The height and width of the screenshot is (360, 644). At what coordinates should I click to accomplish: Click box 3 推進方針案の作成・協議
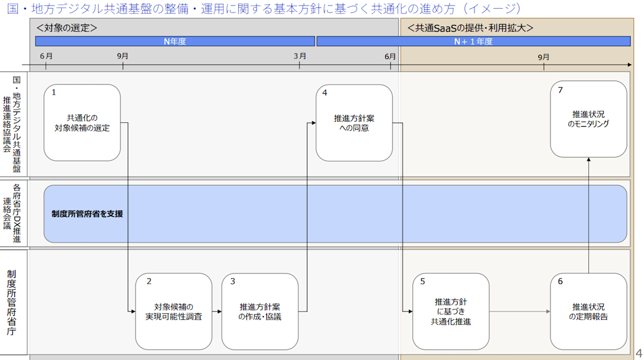[260, 311]
